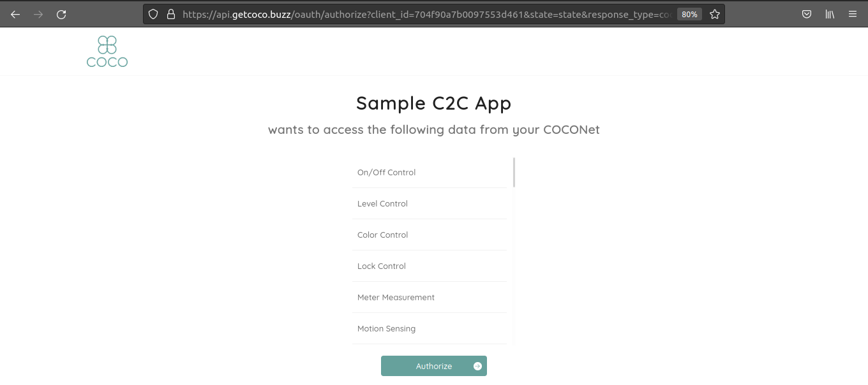The image size is (868, 385).
Task: Click the permissions list scrollbar
Action: pyautogui.click(x=514, y=172)
